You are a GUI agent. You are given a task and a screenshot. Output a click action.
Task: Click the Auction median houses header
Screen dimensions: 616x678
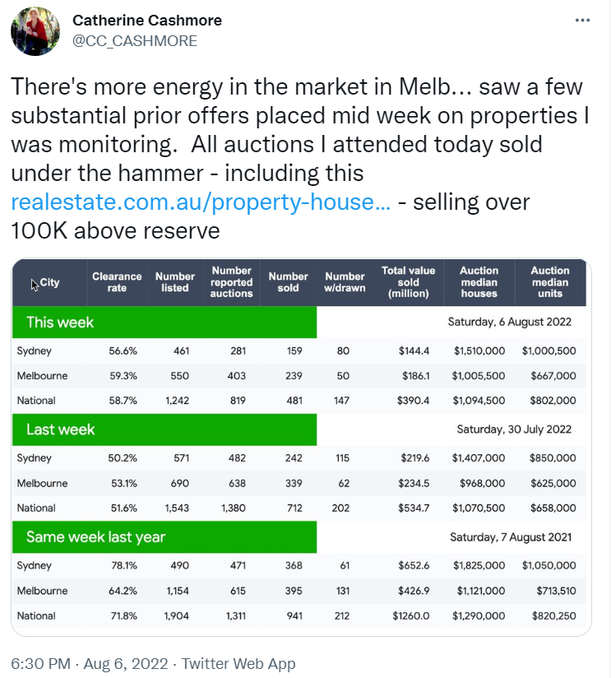[479, 282]
